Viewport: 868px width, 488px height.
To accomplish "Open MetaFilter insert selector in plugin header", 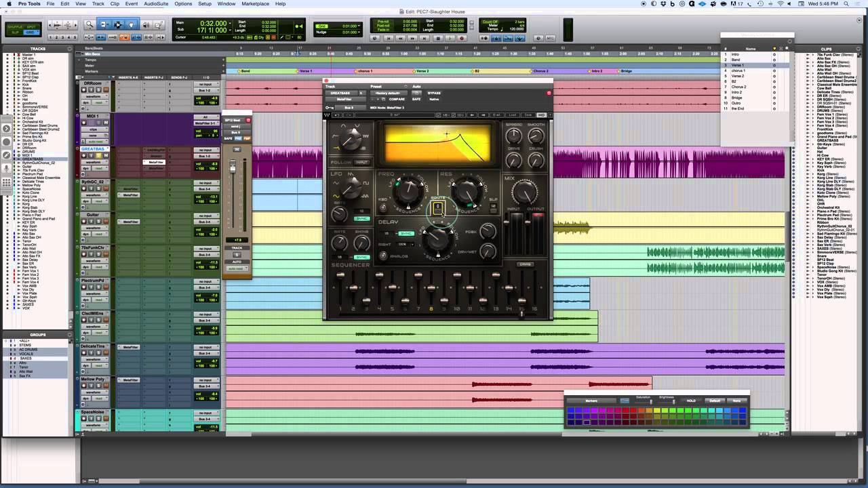I will [345, 99].
